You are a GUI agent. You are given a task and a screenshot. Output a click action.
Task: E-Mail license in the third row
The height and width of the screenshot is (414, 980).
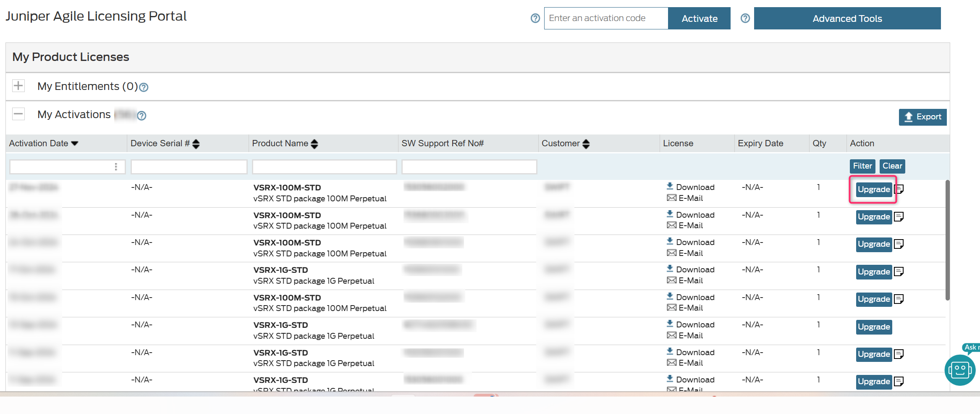[685, 253]
